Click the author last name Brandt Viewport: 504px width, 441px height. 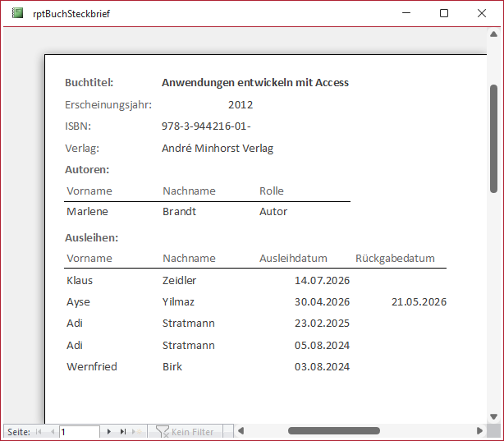click(x=179, y=212)
